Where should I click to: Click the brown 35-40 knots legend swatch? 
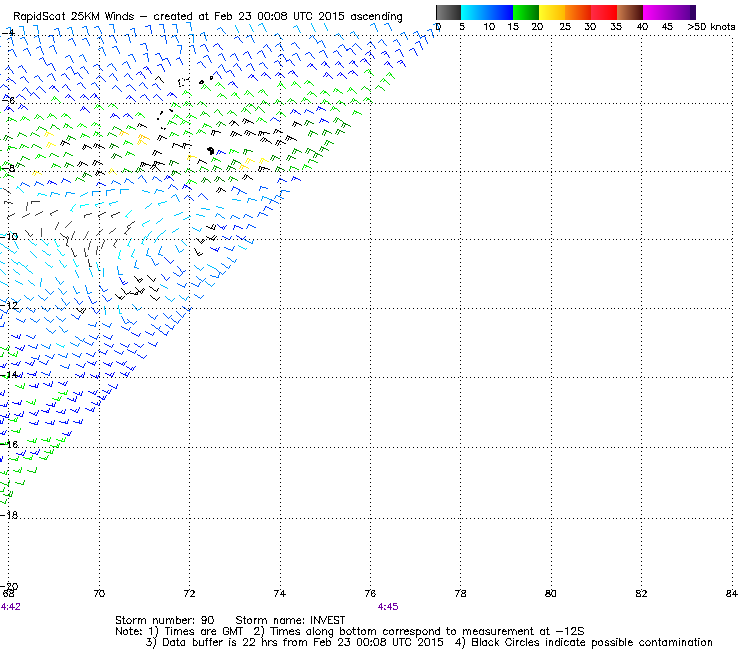point(630,12)
